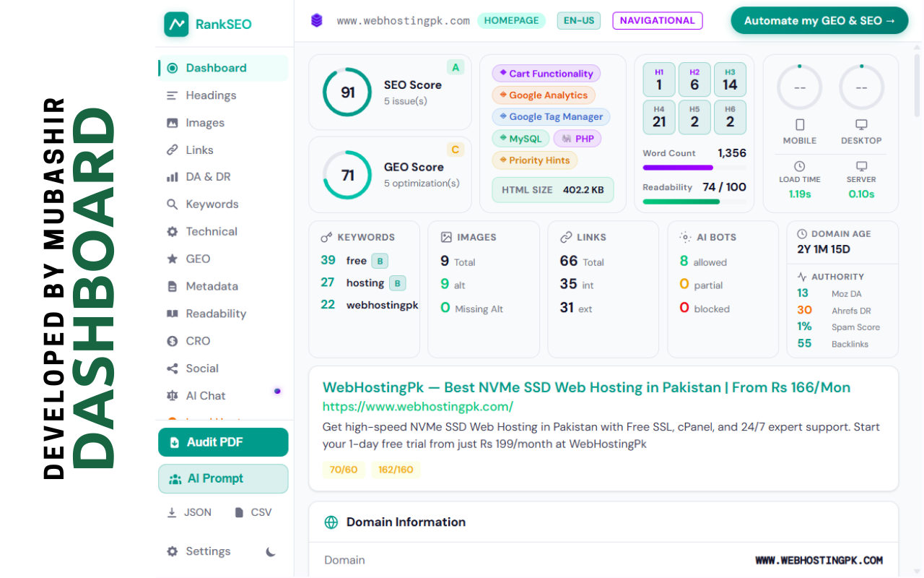Click the picture icon in the IMAGES card
The image size is (924, 578).
(446, 237)
